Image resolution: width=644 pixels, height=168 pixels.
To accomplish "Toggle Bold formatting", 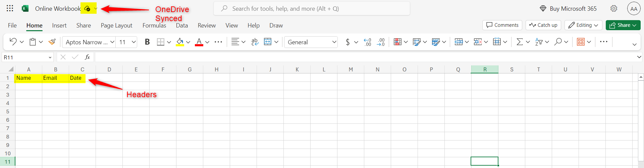I will tap(147, 42).
